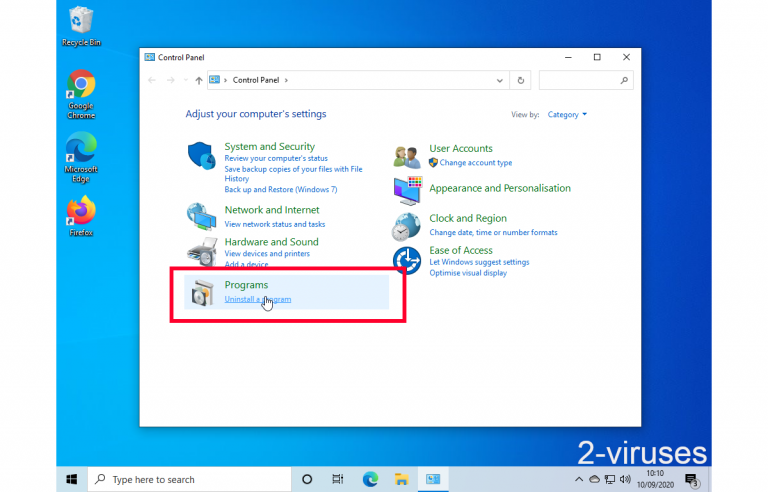Viewport: 768px width, 492px height.
Task: Click the System and Security shield icon
Action: [x=202, y=156]
